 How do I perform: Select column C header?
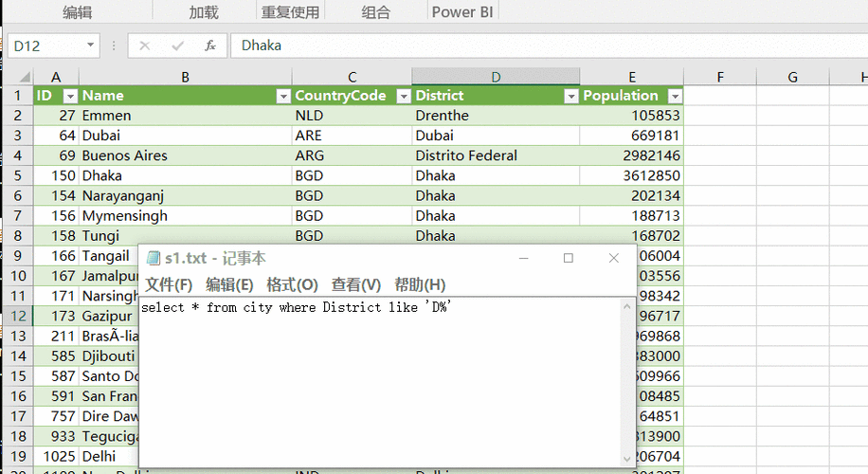pyautogui.click(x=353, y=77)
